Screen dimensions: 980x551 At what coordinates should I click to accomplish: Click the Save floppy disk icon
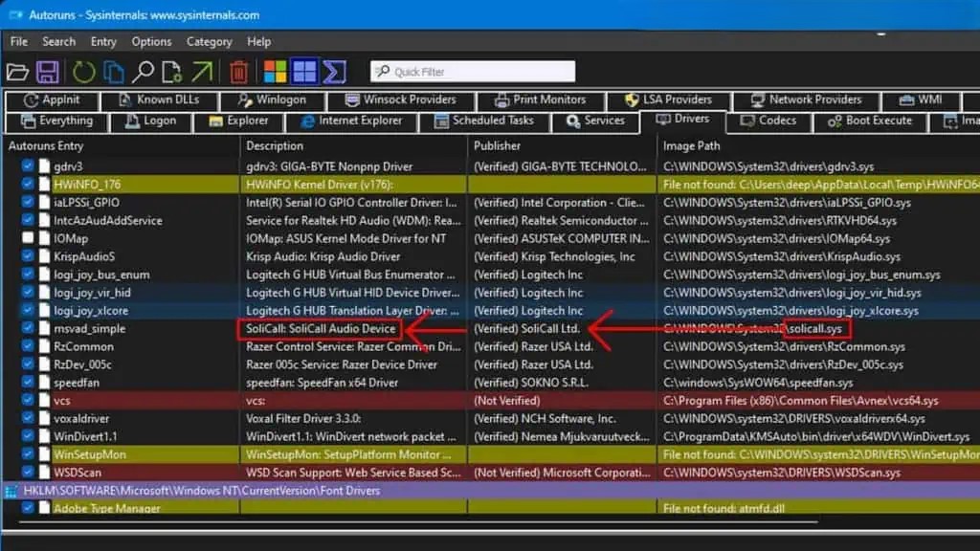(48, 72)
